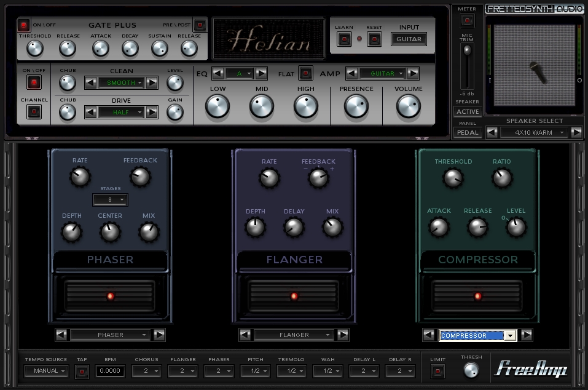Click the Compressor Ratio knob
Image resolution: width=588 pixels, height=390 pixels.
point(502,178)
